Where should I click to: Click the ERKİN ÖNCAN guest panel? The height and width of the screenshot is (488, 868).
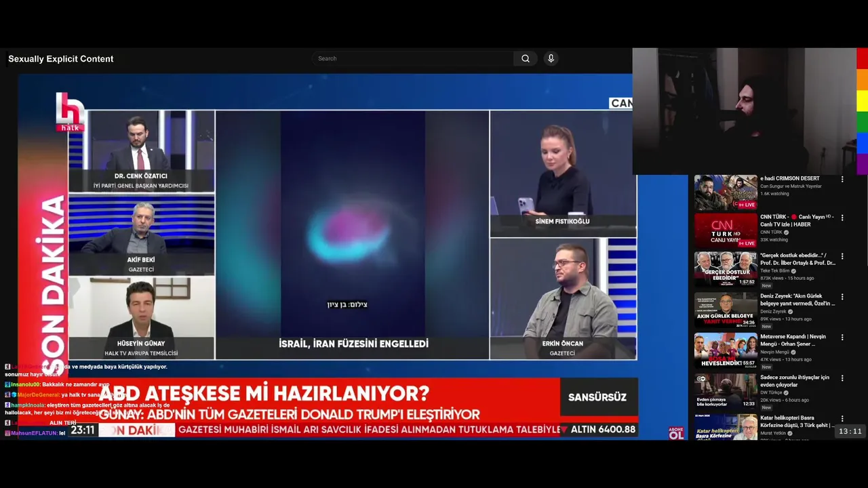[x=563, y=298]
